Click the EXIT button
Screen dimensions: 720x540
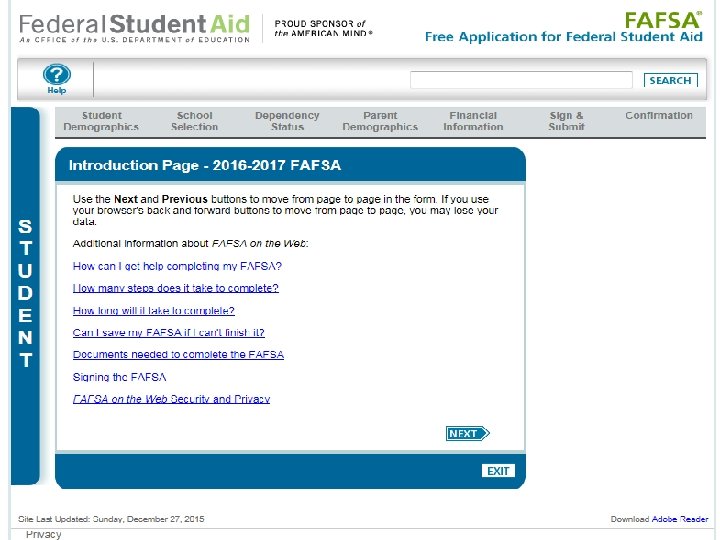click(x=498, y=471)
